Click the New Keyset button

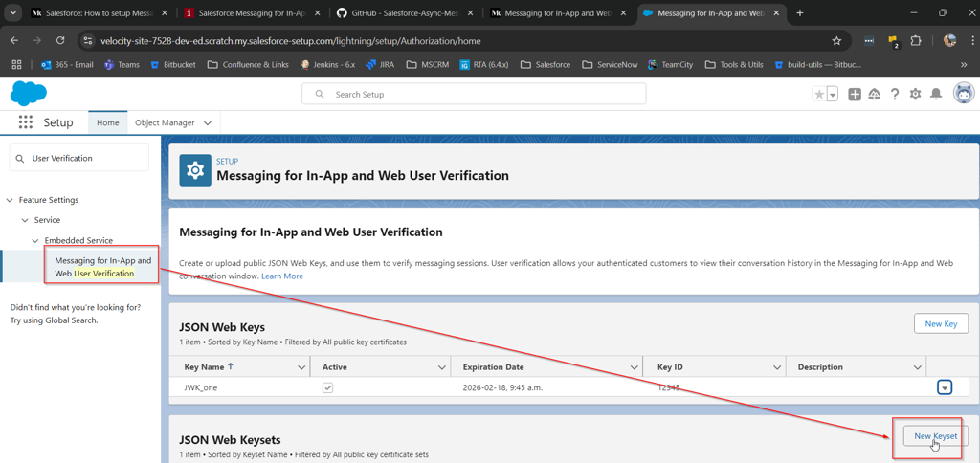935,436
